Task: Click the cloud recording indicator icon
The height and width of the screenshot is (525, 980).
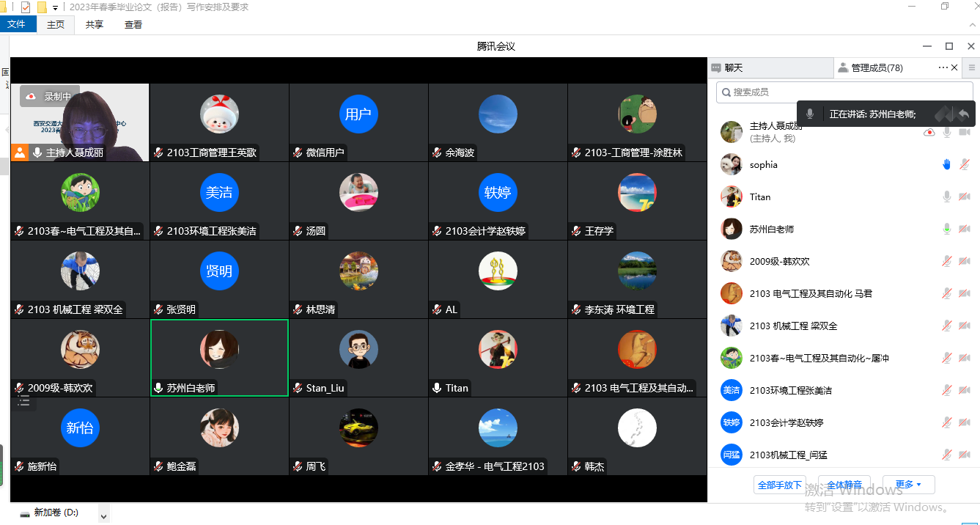Action: [x=32, y=96]
